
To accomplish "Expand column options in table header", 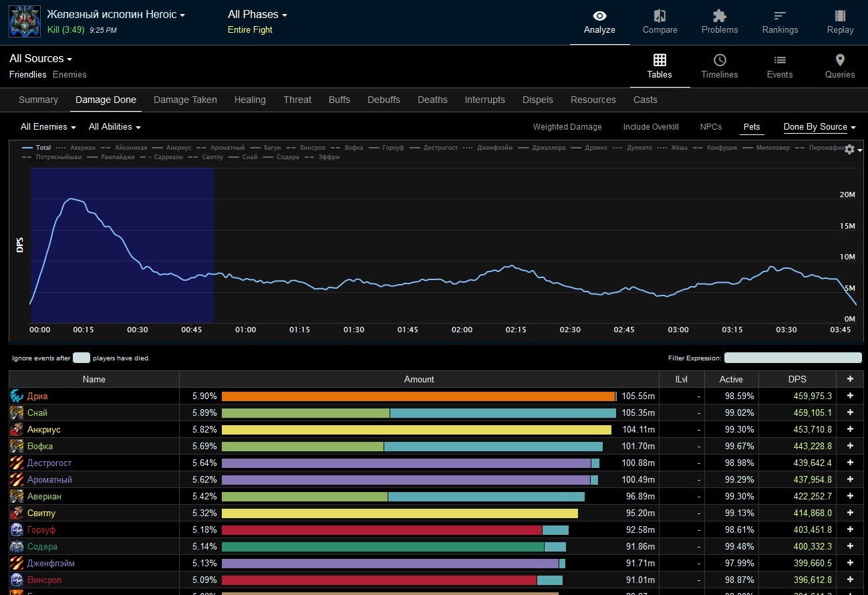I will 850,379.
